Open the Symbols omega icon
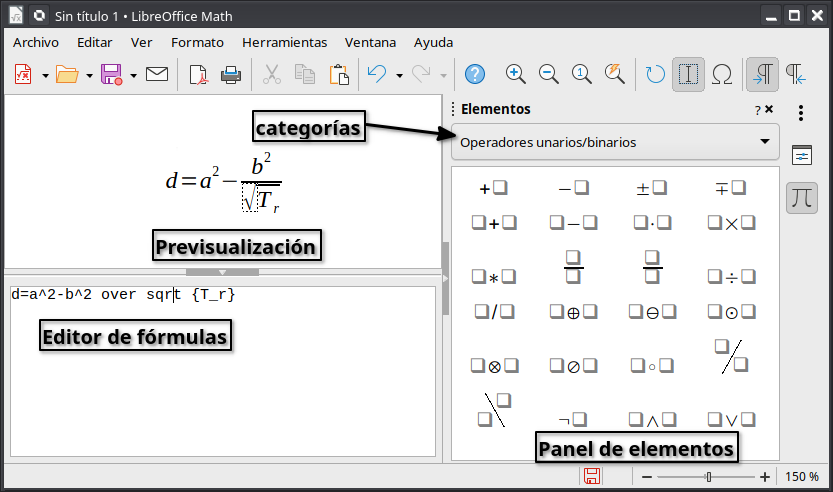The width and height of the screenshot is (833, 492). pyautogui.click(x=721, y=74)
